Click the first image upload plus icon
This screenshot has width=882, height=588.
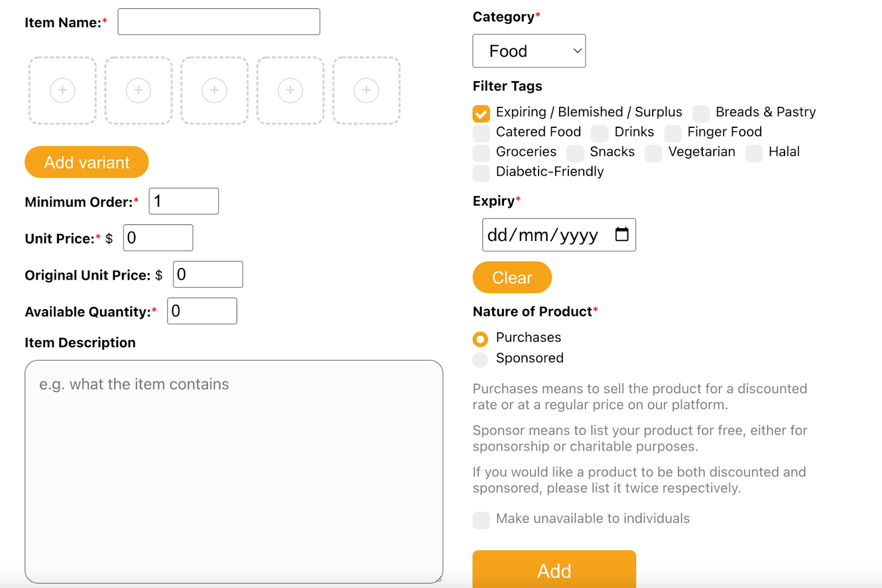pyautogui.click(x=62, y=90)
